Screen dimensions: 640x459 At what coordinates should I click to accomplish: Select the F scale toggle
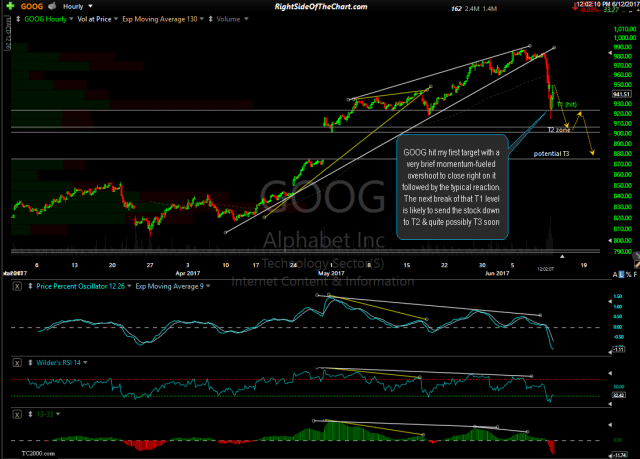[x=636, y=275]
